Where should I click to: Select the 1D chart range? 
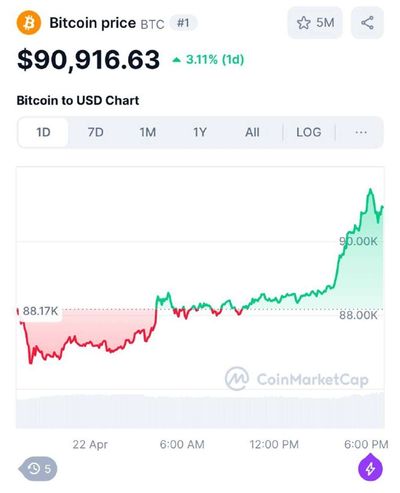43,132
